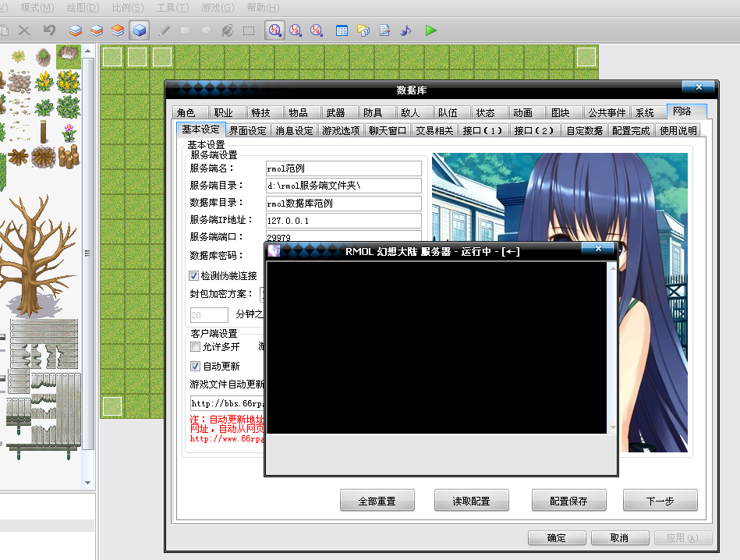Open the 消息设定 sub-tab
The height and width of the screenshot is (560, 740).
[294, 131]
